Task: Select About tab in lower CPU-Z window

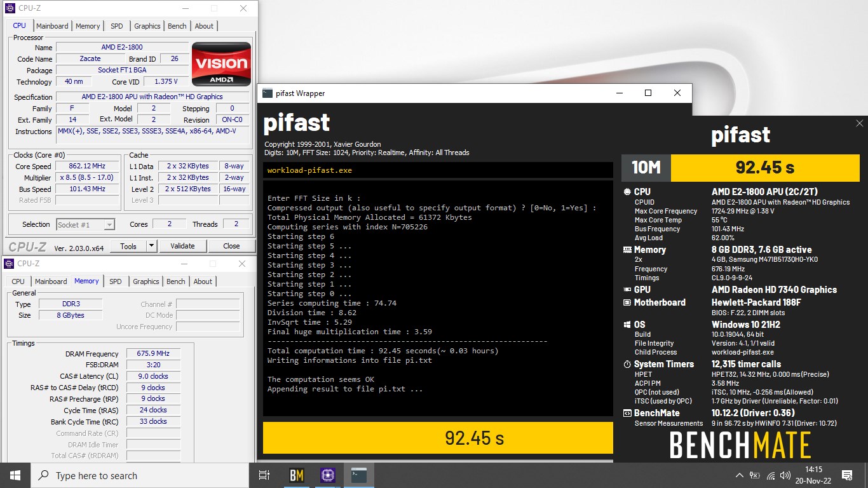Action: [x=203, y=281]
